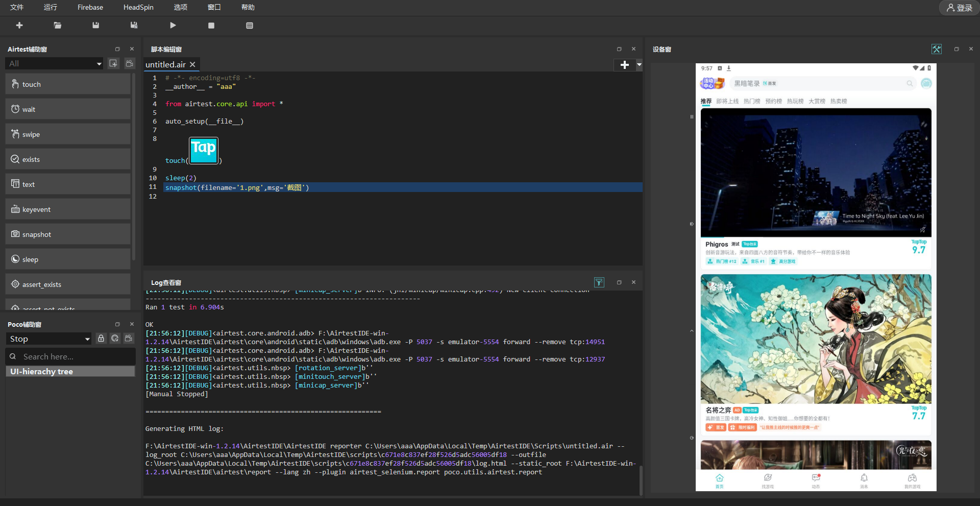Insert a text command
The width and height of the screenshot is (980, 506).
68,184
